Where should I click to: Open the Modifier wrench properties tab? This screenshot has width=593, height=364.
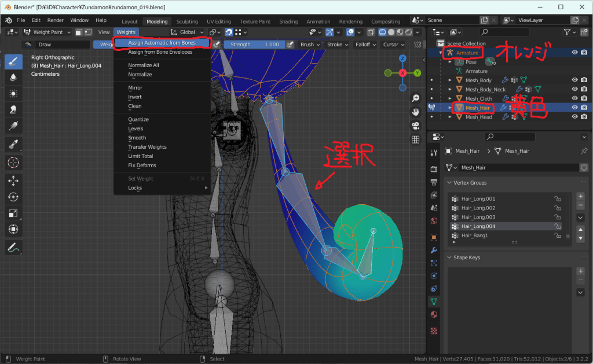click(x=434, y=250)
